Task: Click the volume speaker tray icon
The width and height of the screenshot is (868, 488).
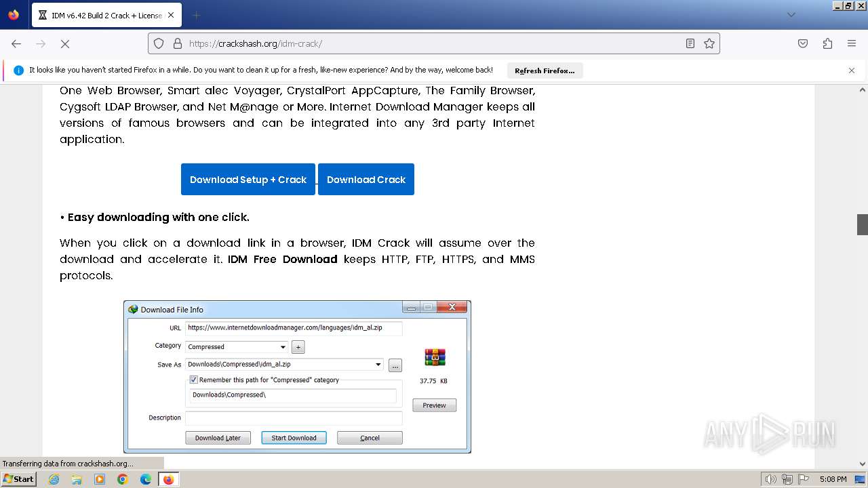Action: [771, 479]
